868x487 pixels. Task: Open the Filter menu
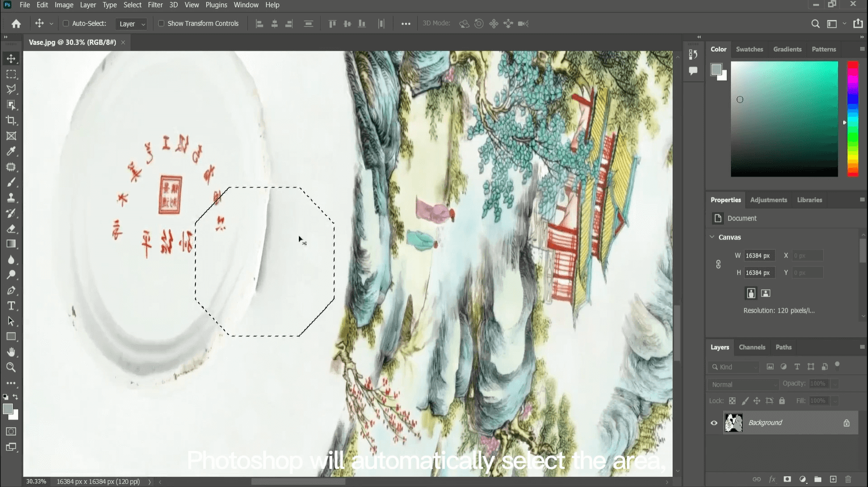(155, 5)
